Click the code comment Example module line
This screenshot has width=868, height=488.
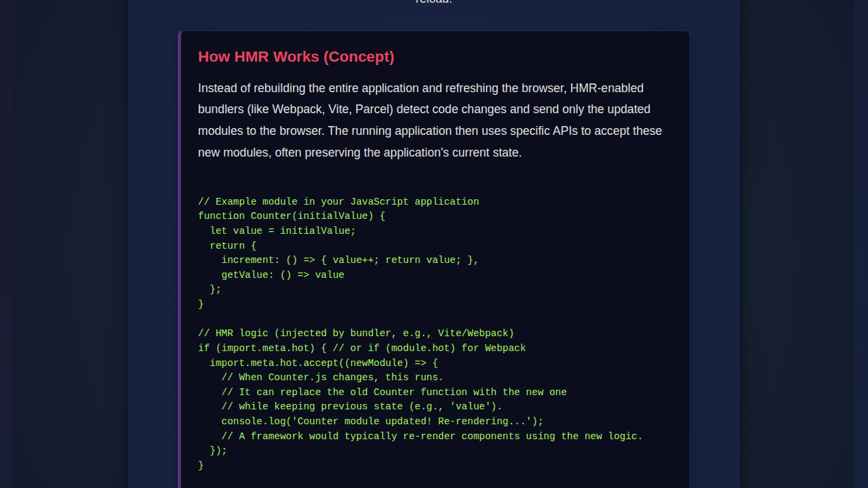(338, 201)
